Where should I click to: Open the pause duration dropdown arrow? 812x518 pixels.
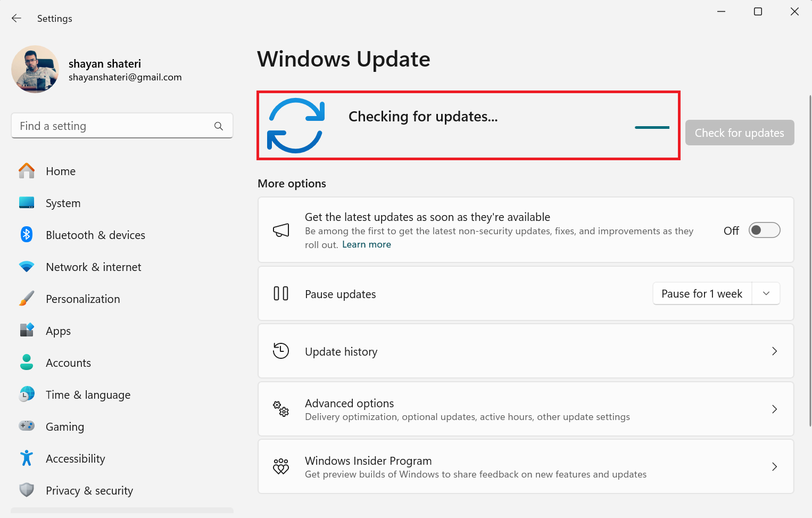[766, 293]
